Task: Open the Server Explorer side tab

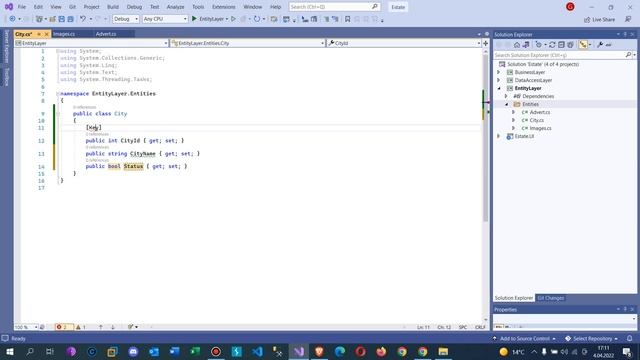Action: 7,47
